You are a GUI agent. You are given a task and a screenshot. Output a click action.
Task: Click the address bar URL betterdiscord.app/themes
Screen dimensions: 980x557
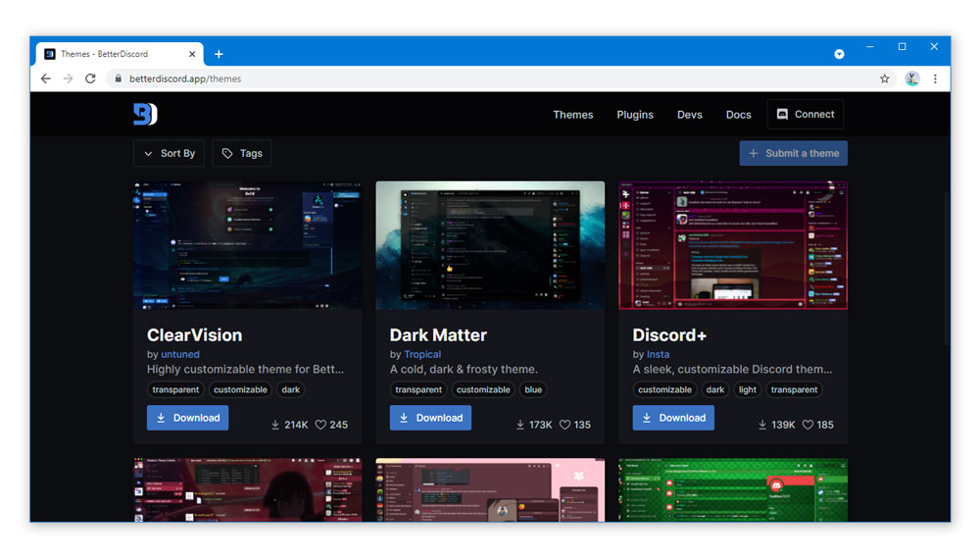pyautogui.click(x=185, y=78)
